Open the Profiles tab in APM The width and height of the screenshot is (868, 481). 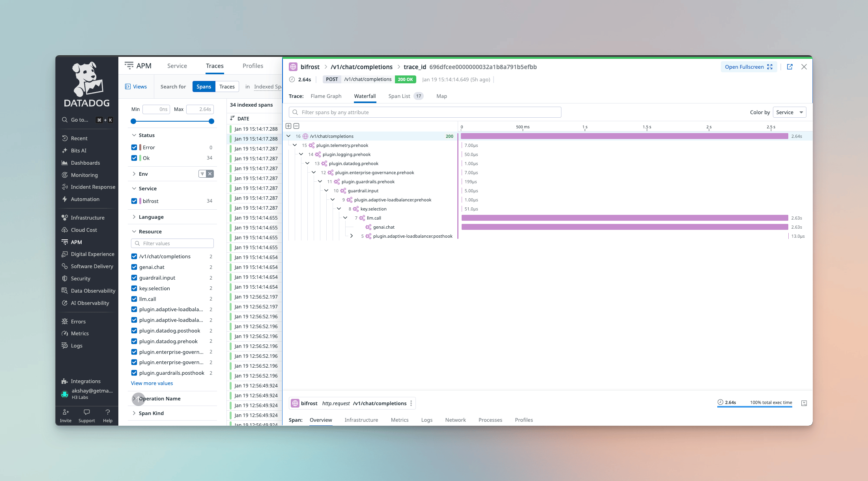(x=253, y=66)
